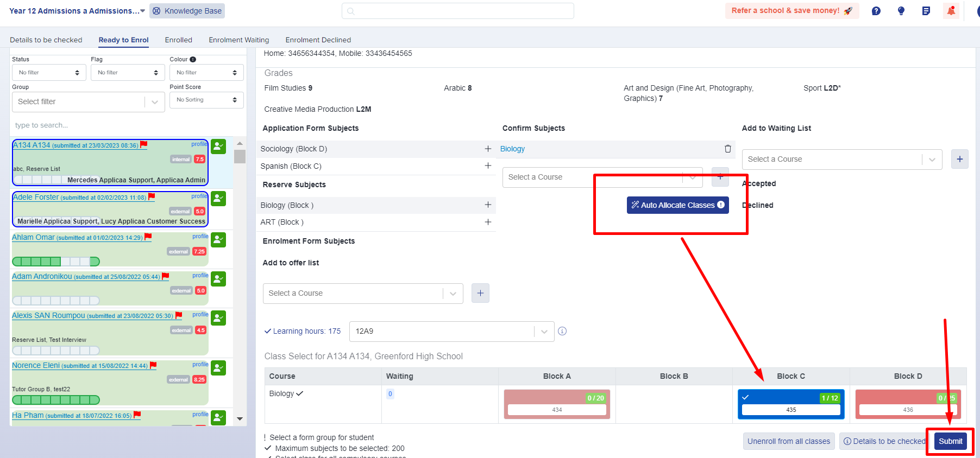The image size is (980, 458).
Task: Switch to Ready to Enrol tab
Action: [124, 40]
